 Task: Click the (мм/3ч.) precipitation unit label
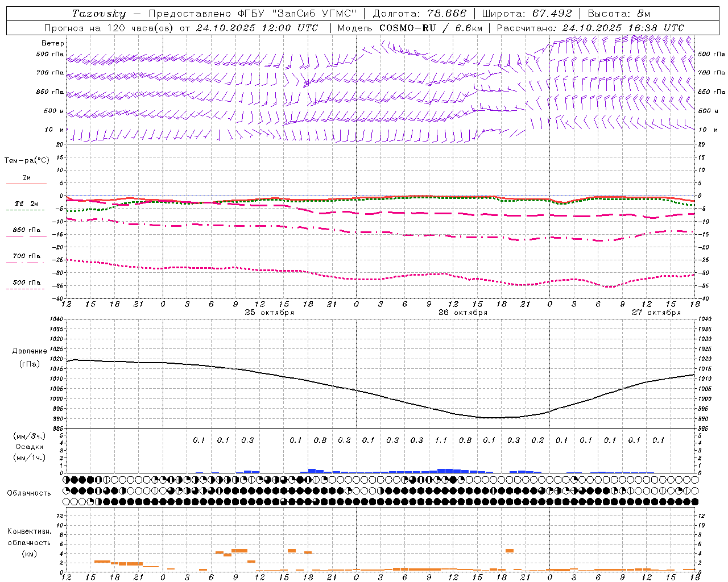tap(30, 436)
